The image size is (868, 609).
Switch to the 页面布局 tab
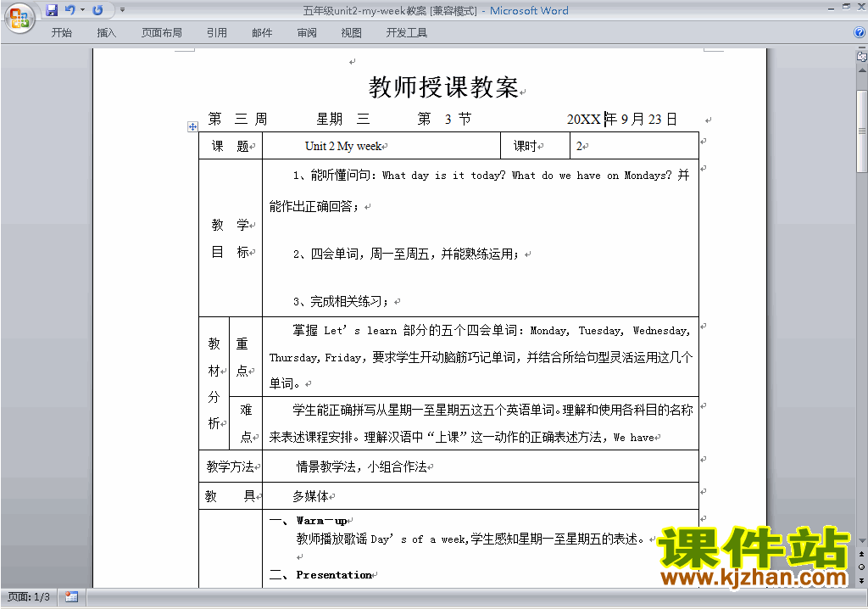click(x=162, y=33)
